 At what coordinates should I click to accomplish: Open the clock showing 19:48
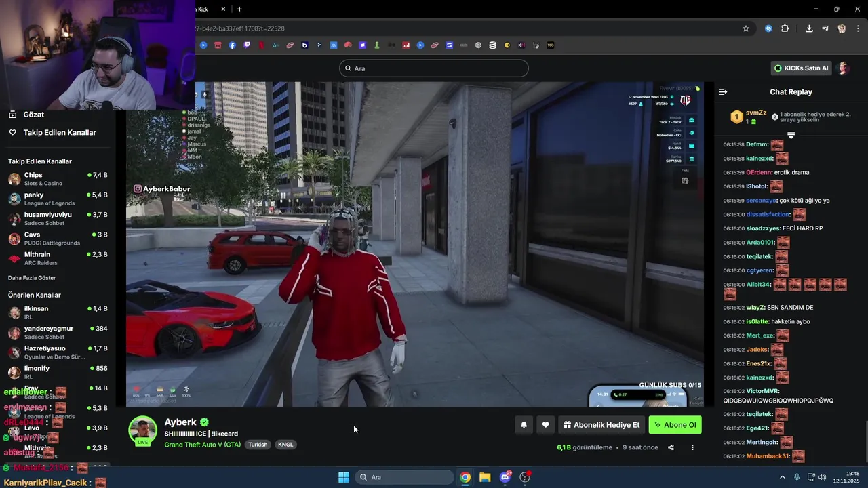[x=846, y=477]
